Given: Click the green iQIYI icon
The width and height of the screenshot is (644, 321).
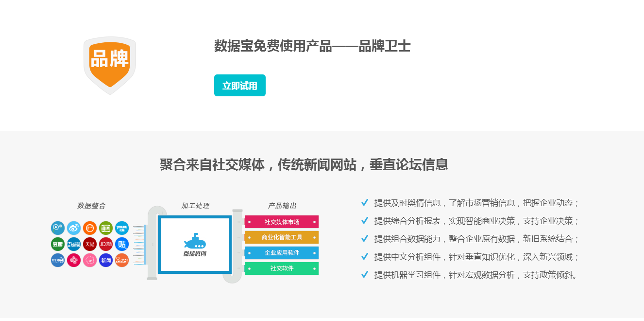Looking at the screenshot, I should point(106,228).
